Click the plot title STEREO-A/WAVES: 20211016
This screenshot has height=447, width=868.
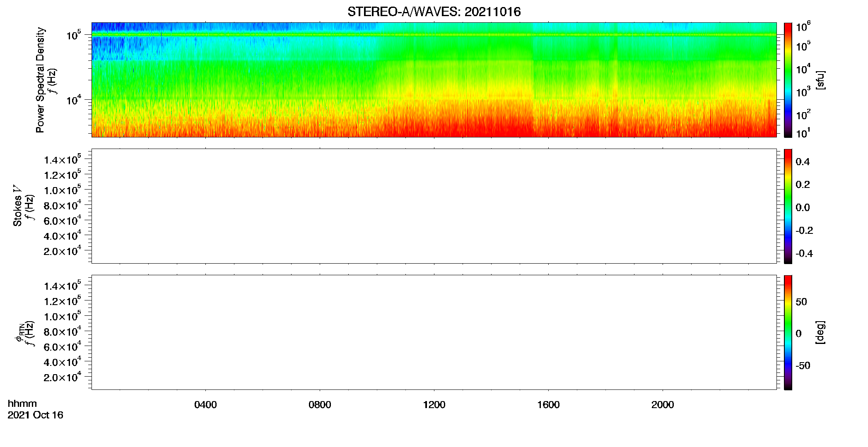[434, 12]
